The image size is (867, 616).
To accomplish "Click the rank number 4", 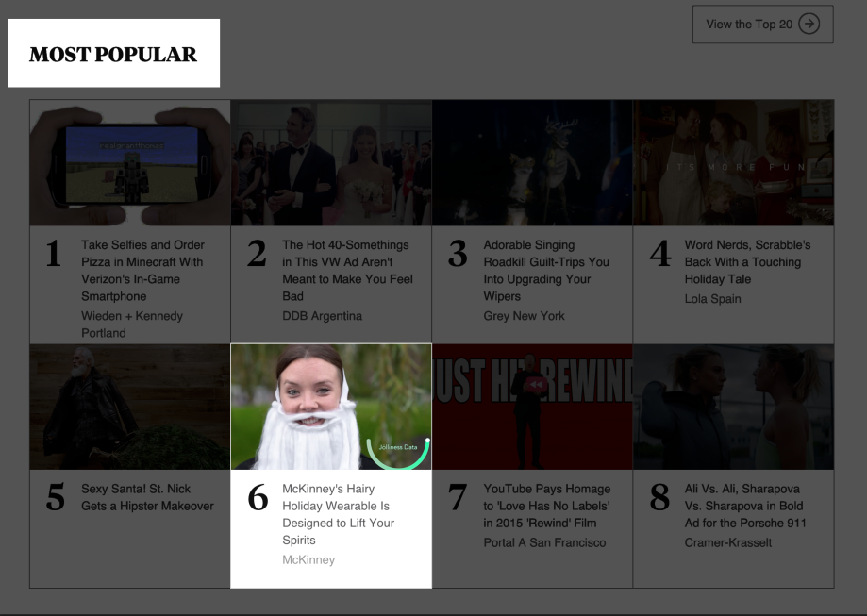I will click(660, 254).
